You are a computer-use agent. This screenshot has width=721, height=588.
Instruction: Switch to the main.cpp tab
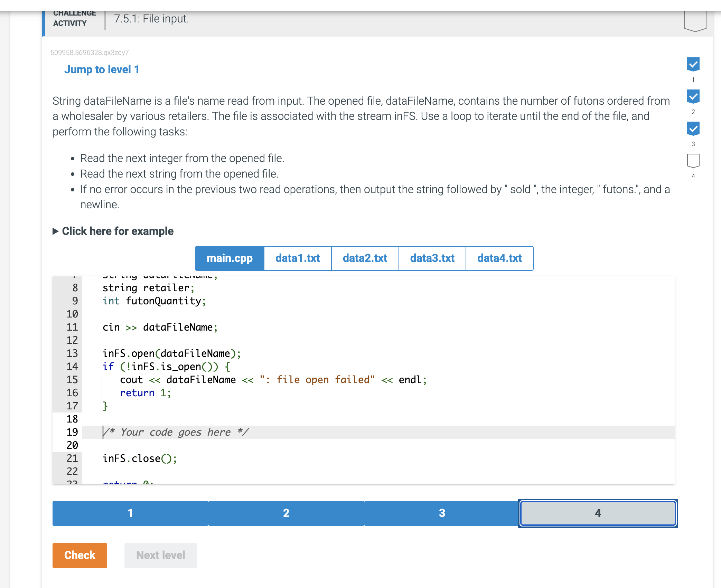tap(230, 258)
